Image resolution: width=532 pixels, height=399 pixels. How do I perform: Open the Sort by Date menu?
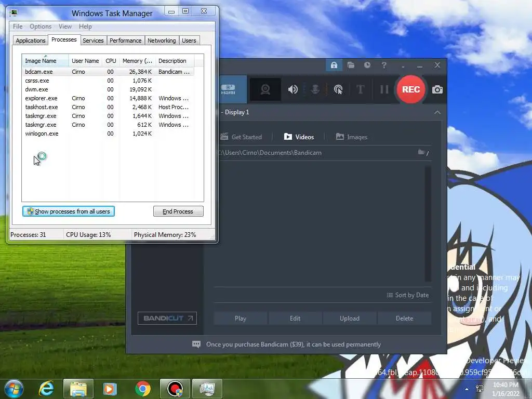pos(408,295)
